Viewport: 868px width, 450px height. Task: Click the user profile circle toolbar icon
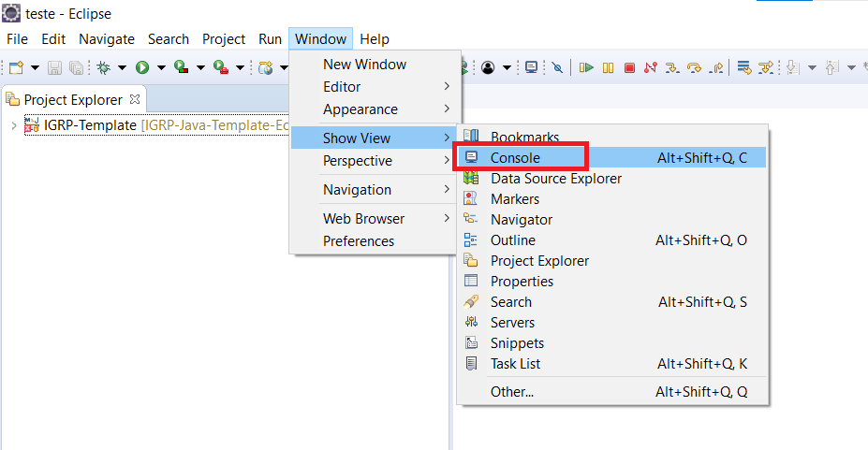pyautogui.click(x=488, y=67)
